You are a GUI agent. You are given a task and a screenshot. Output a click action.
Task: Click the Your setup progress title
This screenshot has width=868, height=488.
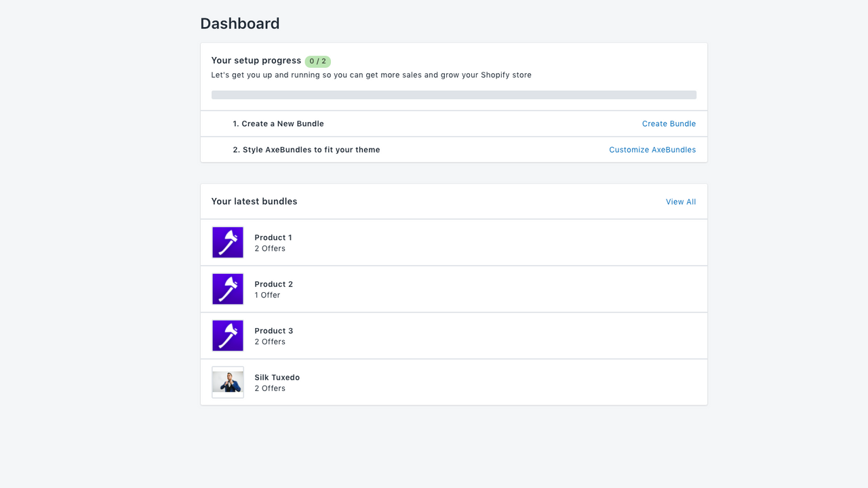tap(256, 60)
